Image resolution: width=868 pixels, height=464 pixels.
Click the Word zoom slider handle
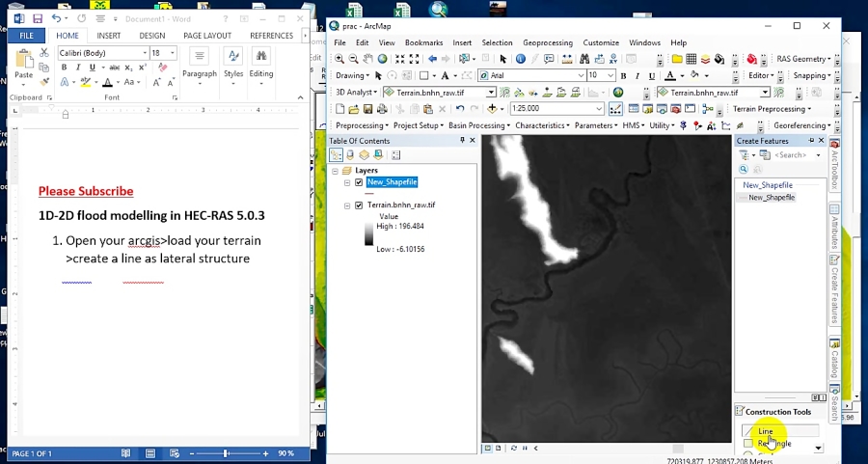coord(226,453)
